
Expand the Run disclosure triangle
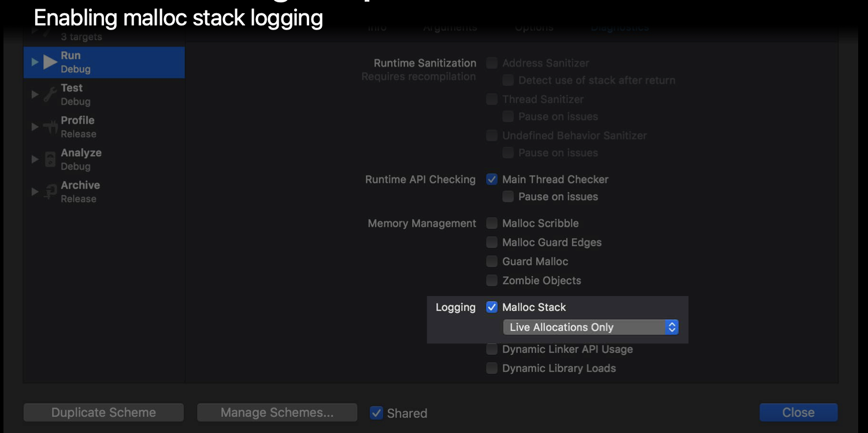(35, 62)
